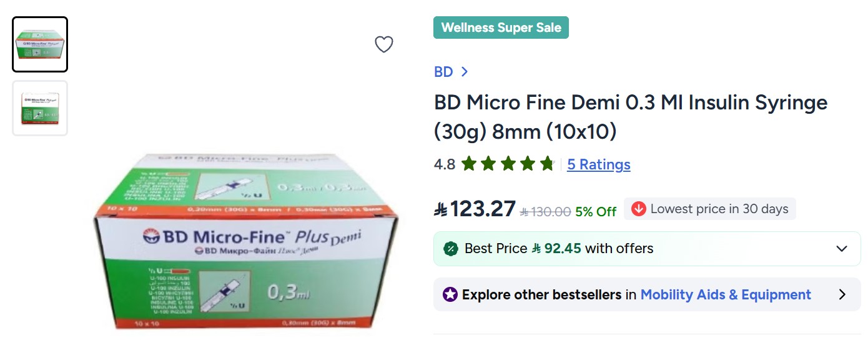Click the Wellness Super Sale badge
868x345 pixels.
501,27
